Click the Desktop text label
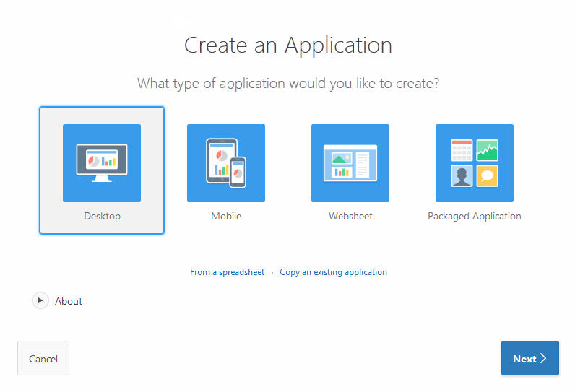The height and width of the screenshot is (392, 575). pos(102,216)
